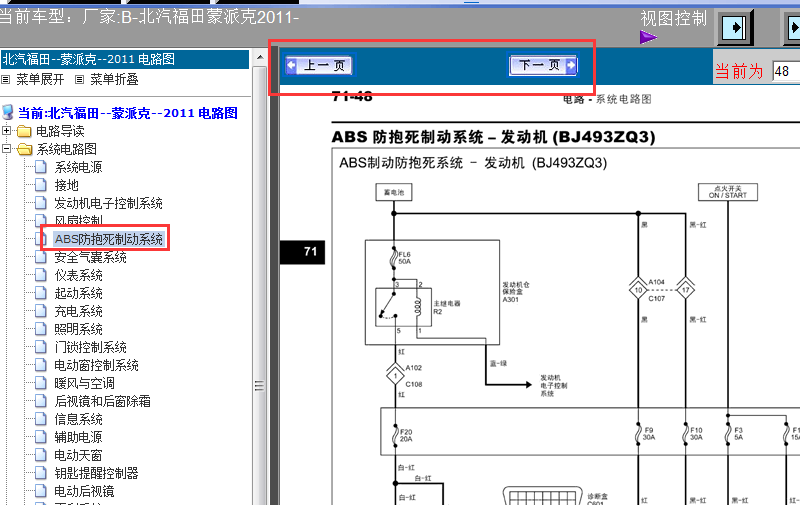
Task: Open 后视镜和后窗除霜 diagram page
Action: 103,401
